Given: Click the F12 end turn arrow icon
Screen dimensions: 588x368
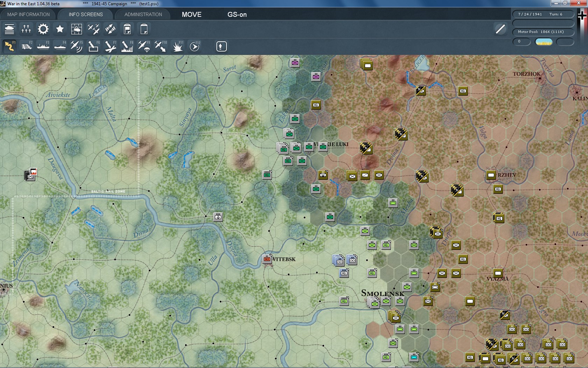Looking at the screenshot, I should pos(195,46).
